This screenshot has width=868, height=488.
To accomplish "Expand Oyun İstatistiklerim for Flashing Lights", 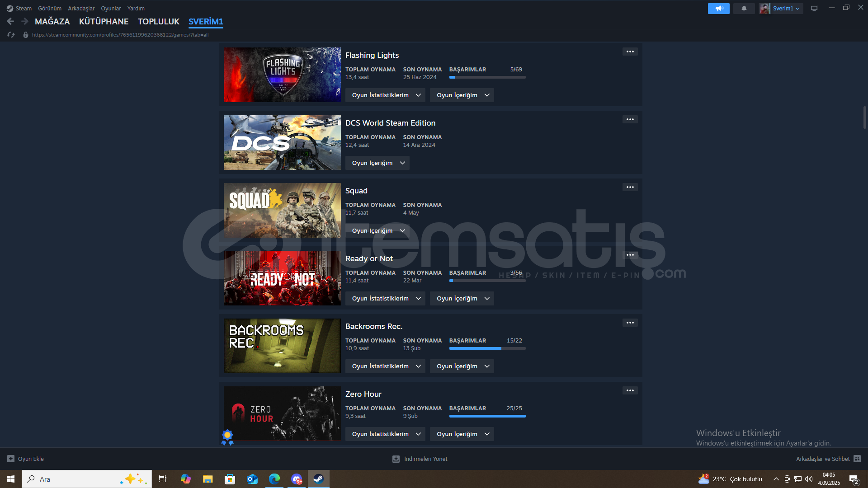I will pos(385,95).
